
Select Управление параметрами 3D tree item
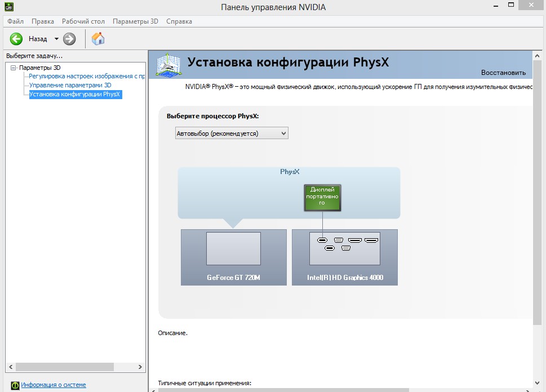pos(70,85)
